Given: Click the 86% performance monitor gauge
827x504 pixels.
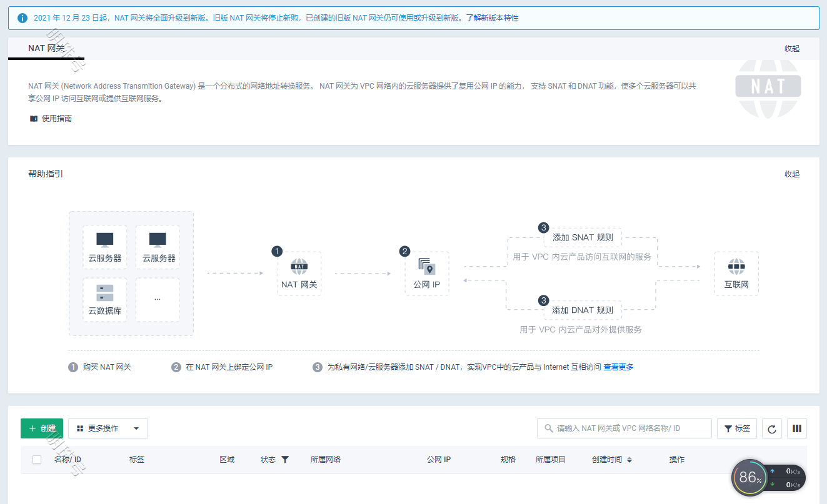Looking at the screenshot, I should coord(749,478).
